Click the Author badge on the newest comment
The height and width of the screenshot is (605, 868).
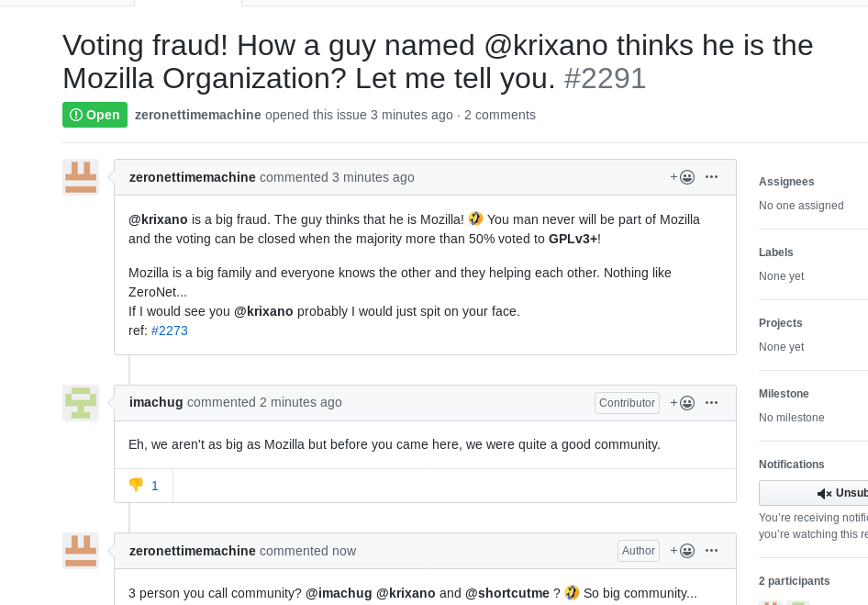click(638, 550)
